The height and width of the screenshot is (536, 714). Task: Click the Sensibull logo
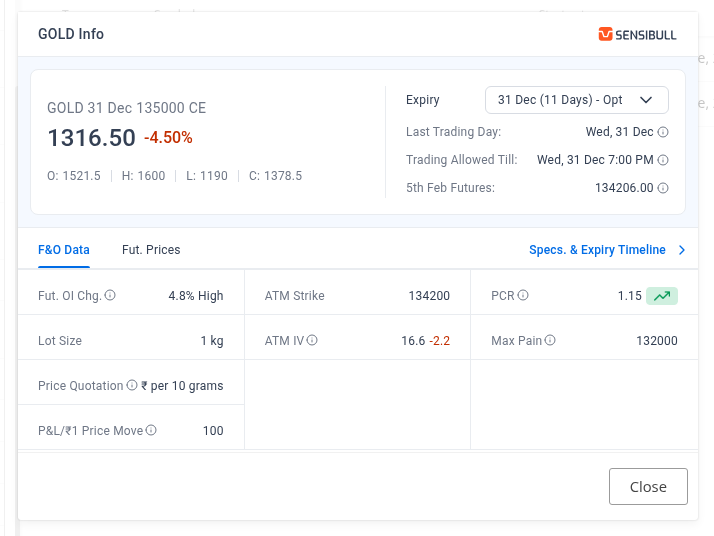click(637, 34)
